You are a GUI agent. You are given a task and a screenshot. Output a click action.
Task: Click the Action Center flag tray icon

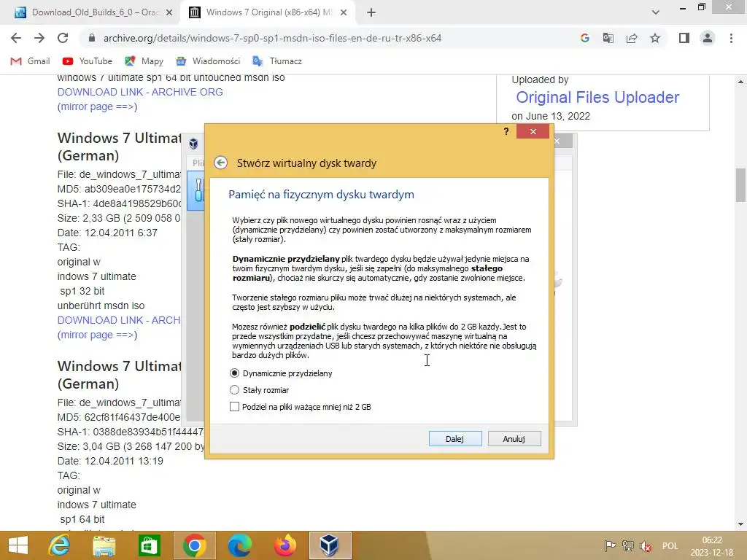coord(610,546)
